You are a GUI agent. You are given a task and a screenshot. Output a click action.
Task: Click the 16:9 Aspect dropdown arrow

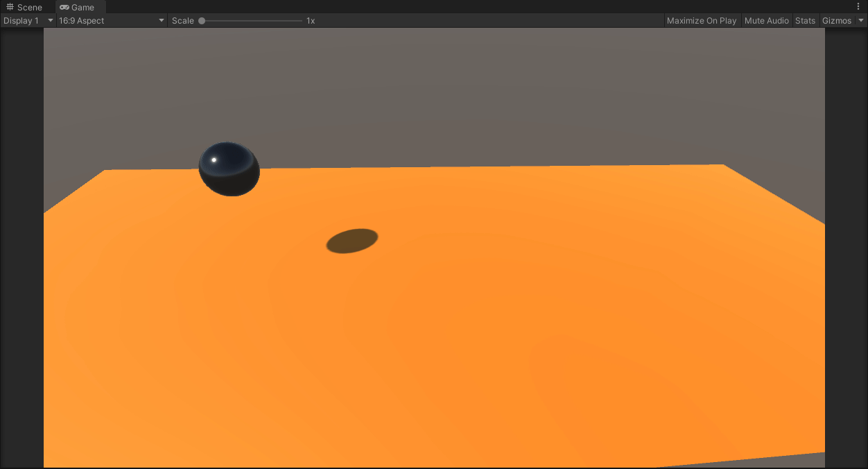tap(161, 20)
